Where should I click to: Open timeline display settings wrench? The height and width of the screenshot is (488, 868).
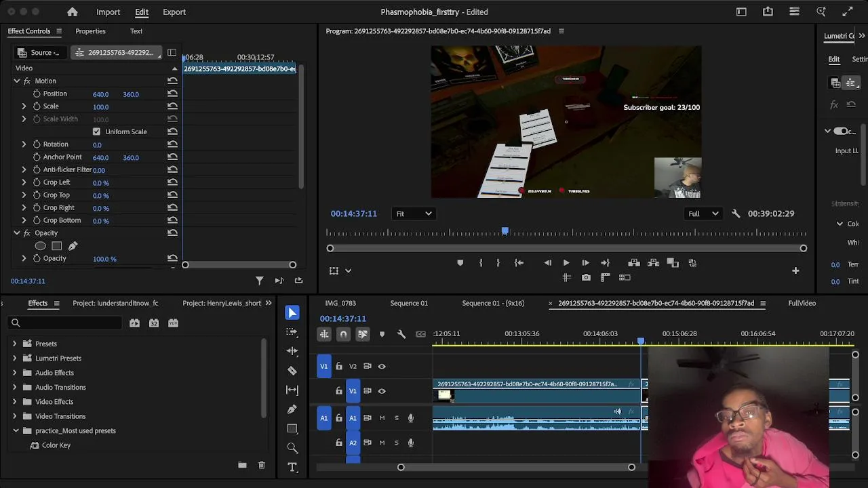click(x=401, y=333)
